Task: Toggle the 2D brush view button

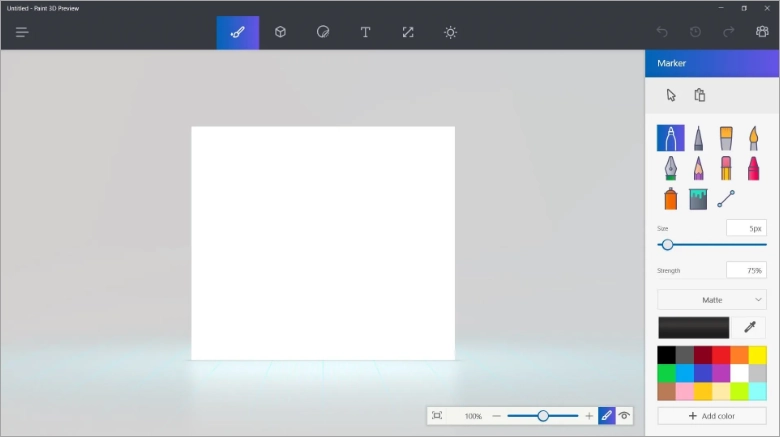Action: click(x=606, y=416)
